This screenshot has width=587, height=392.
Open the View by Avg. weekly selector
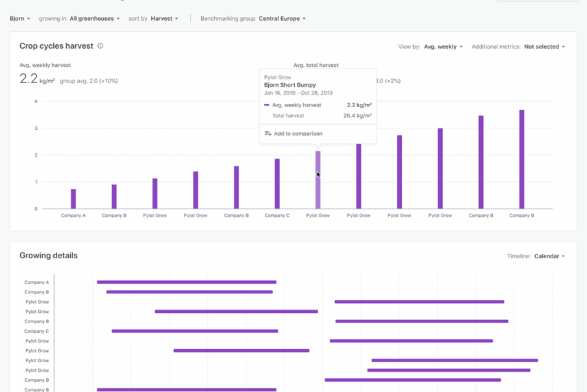point(443,47)
